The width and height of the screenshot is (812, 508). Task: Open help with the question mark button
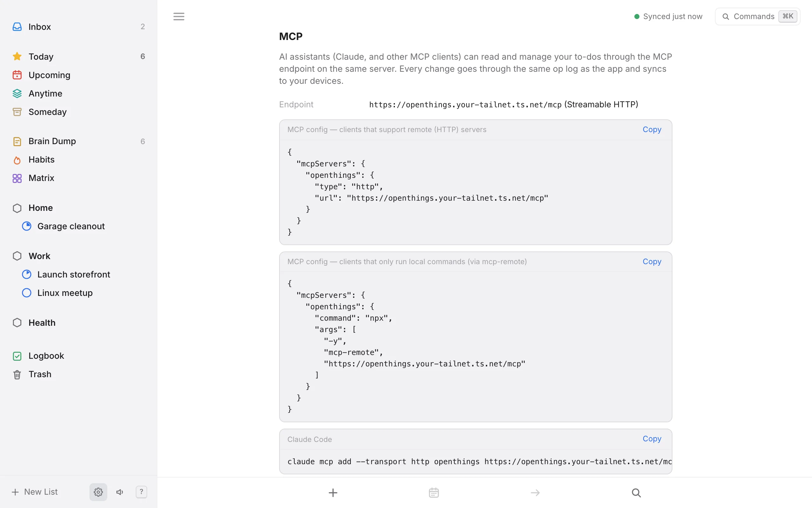click(x=141, y=492)
